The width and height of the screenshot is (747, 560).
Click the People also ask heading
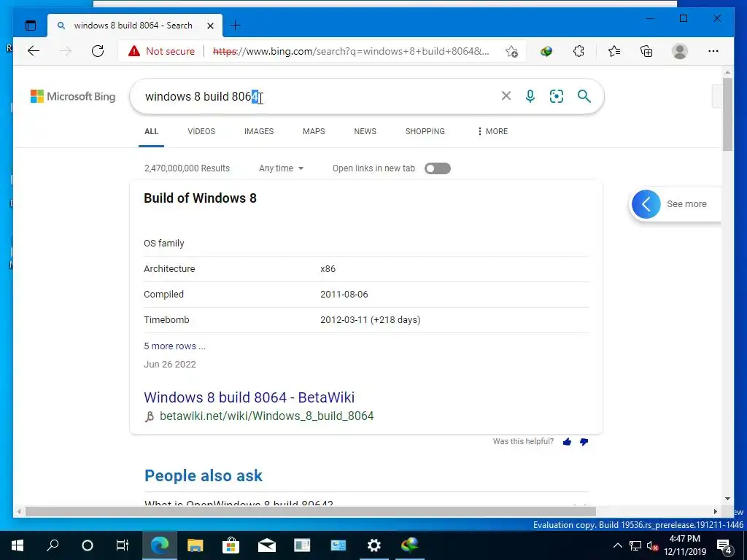204,475
